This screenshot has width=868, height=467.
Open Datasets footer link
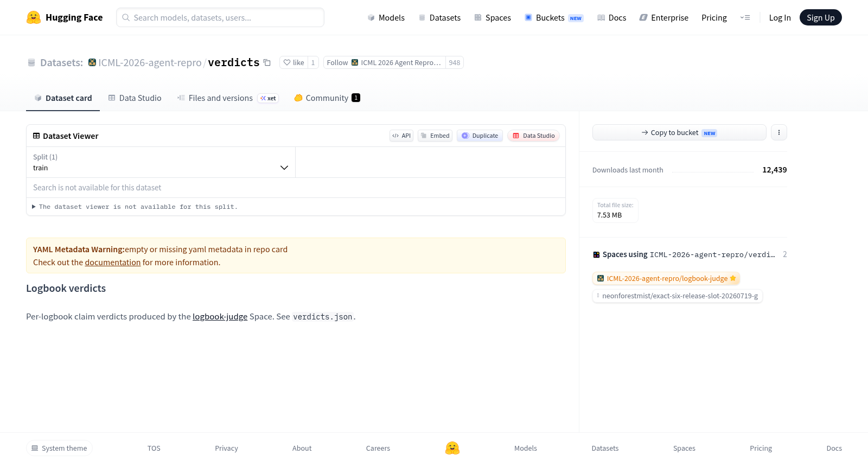coord(605,448)
